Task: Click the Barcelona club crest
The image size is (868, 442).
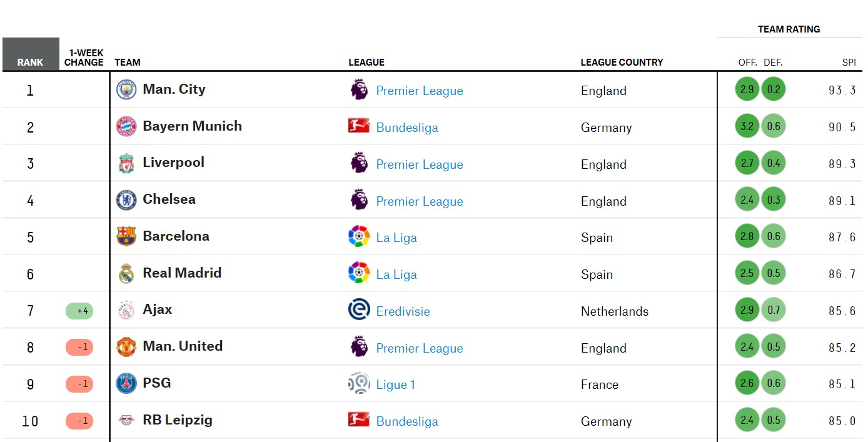Action: point(126,237)
